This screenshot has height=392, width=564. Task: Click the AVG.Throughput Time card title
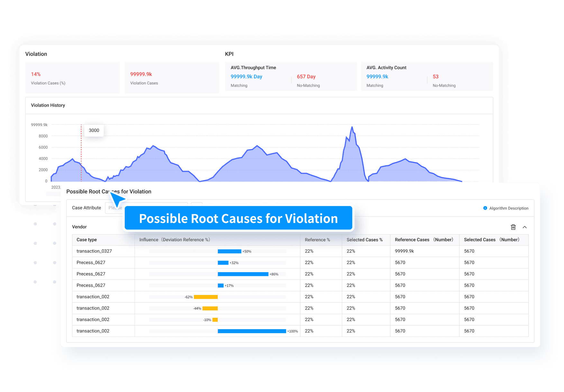(x=253, y=67)
